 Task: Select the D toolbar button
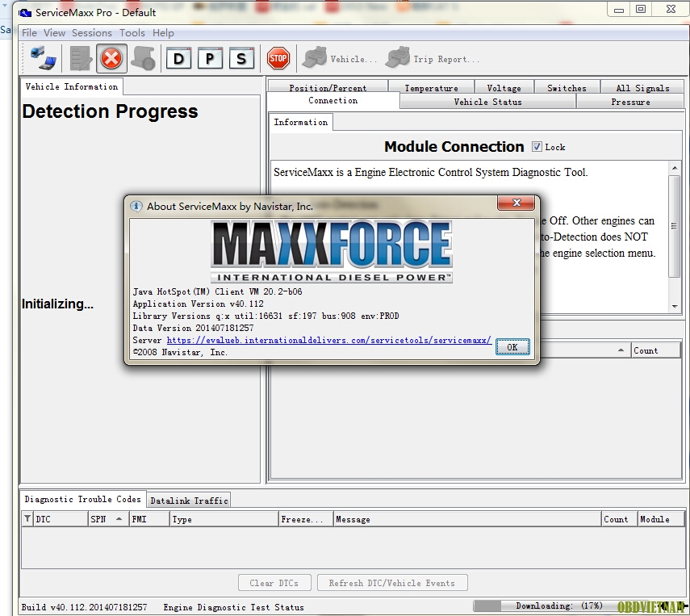(x=178, y=58)
